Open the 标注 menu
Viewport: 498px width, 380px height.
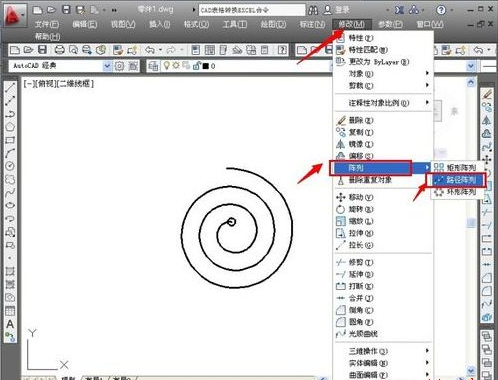pyautogui.click(x=312, y=24)
